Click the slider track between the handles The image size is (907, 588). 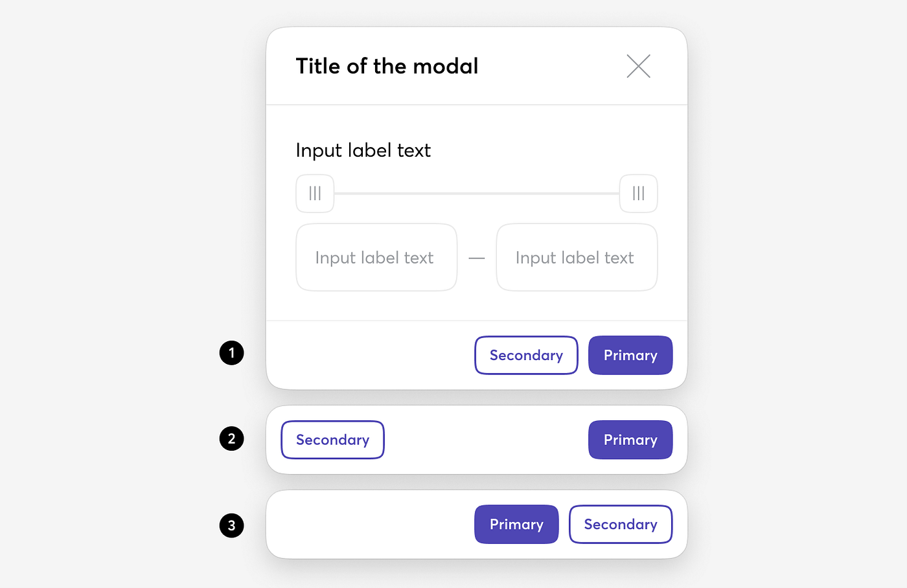pos(477,194)
